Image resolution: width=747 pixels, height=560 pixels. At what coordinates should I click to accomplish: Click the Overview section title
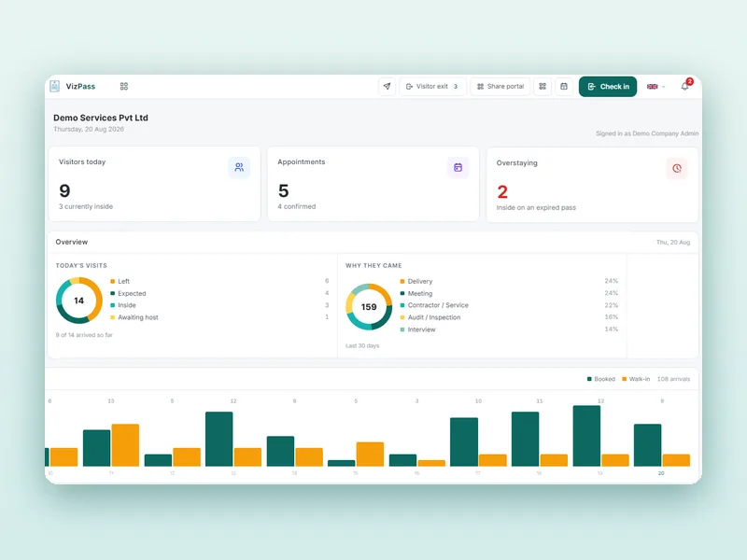pyautogui.click(x=72, y=242)
